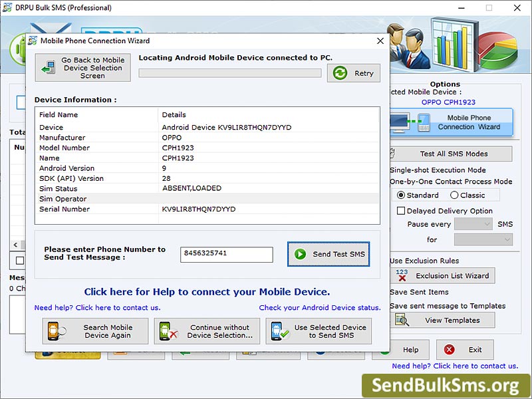532x399 pixels.
Task: Exit the application
Action: pyautogui.click(x=465, y=350)
